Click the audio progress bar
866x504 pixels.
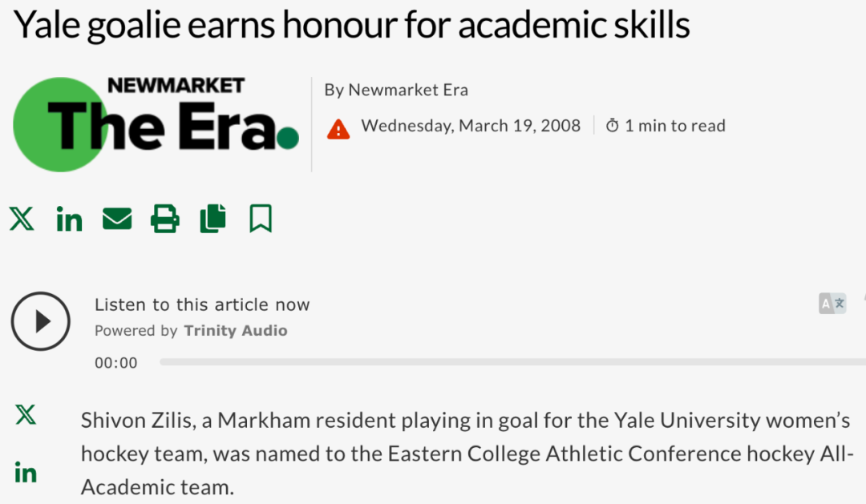(512, 362)
